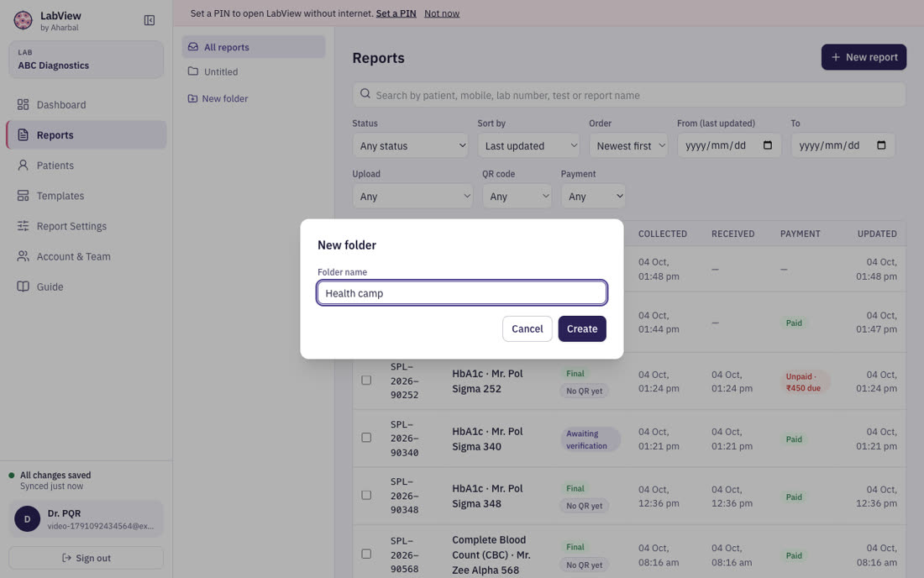Tick the checkbox for report SPL-2026-90568

pyautogui.click(x=366, y=554)
